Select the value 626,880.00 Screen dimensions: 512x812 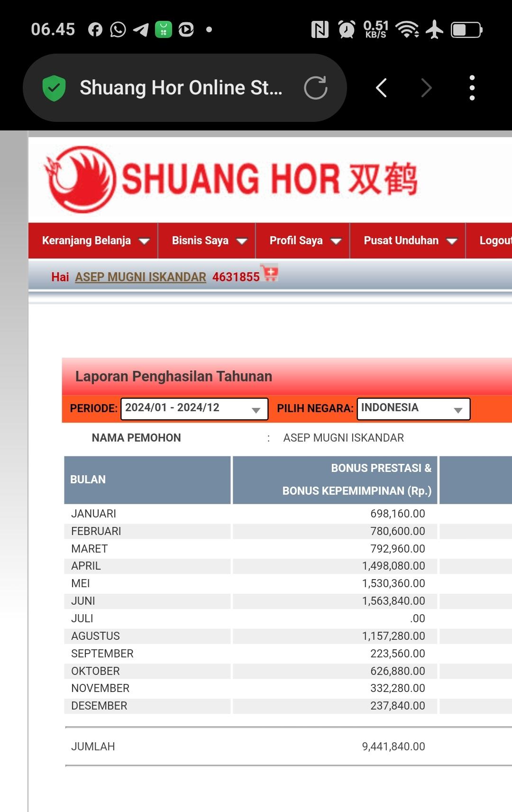click(x=397, y=671)
